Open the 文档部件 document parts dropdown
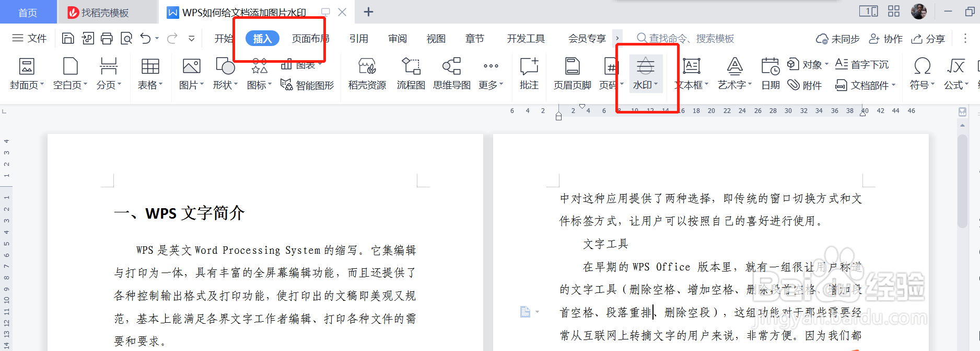 [x=865, y=85]
